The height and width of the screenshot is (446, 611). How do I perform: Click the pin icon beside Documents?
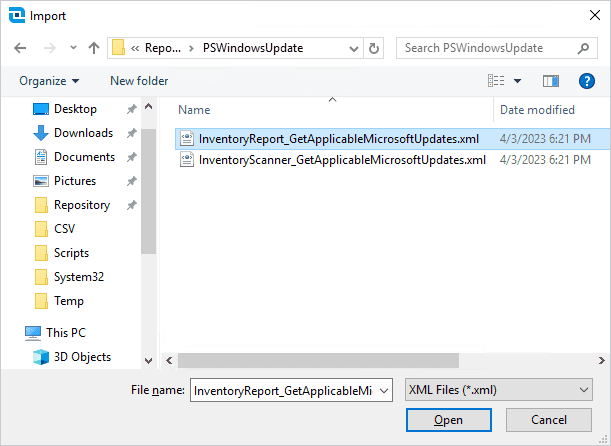click(132, 157)
